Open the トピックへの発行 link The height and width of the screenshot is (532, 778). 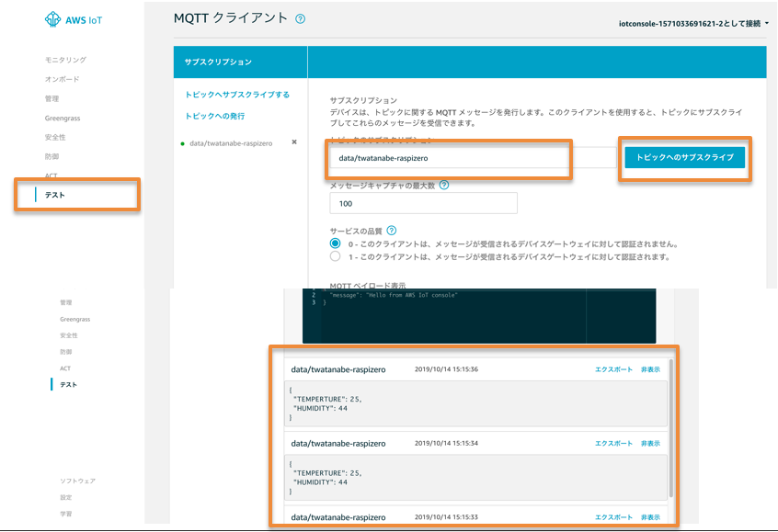(x=215, y=116)
